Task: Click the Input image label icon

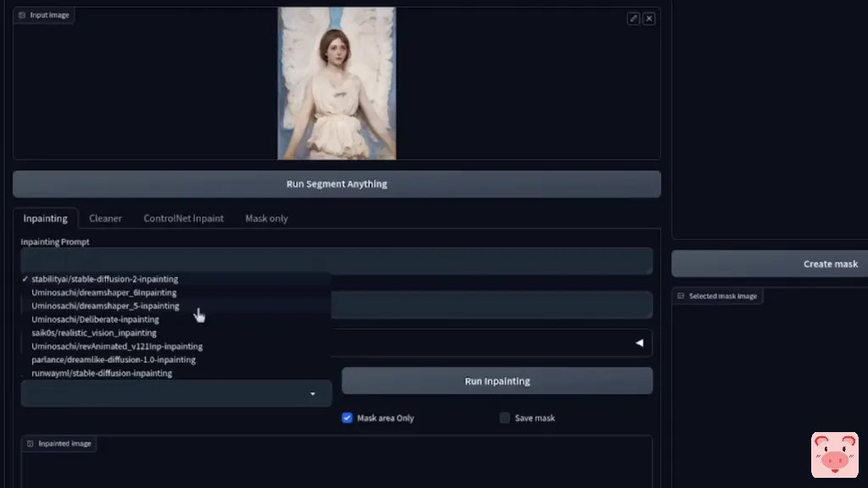Action: coord(22,15)
